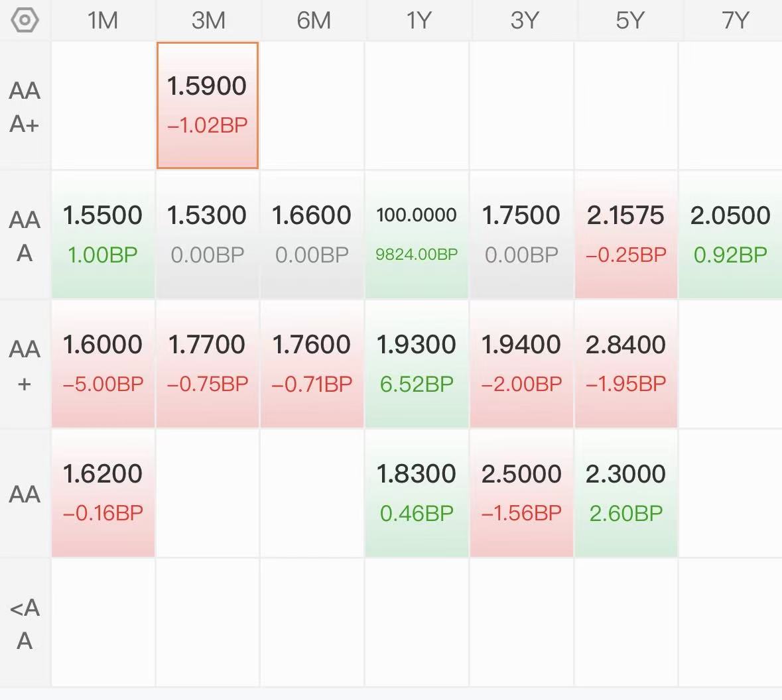Select the 1M tenor column header
This screenshot has width=782, height=700.
click(x=103, y=21)
